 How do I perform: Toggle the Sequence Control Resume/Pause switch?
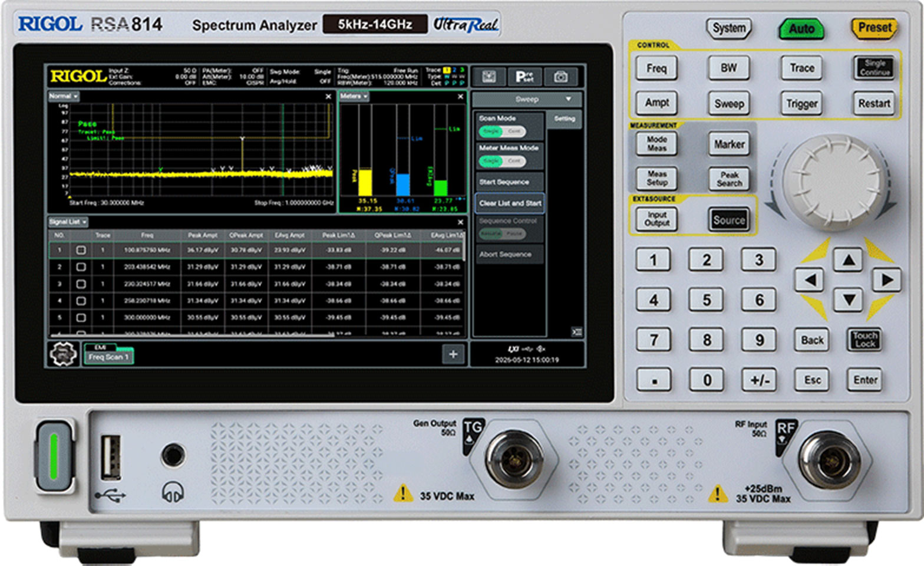point(502,233)
